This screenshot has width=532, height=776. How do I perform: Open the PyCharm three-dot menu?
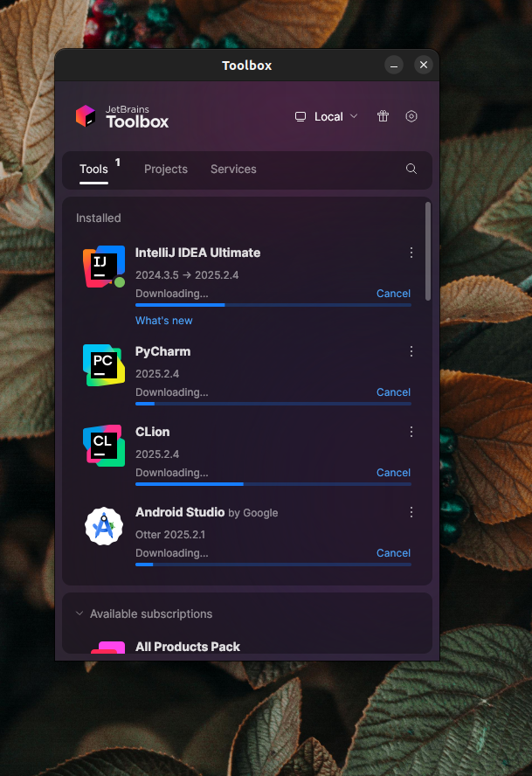pyautogui.click(x=411, y=351)
